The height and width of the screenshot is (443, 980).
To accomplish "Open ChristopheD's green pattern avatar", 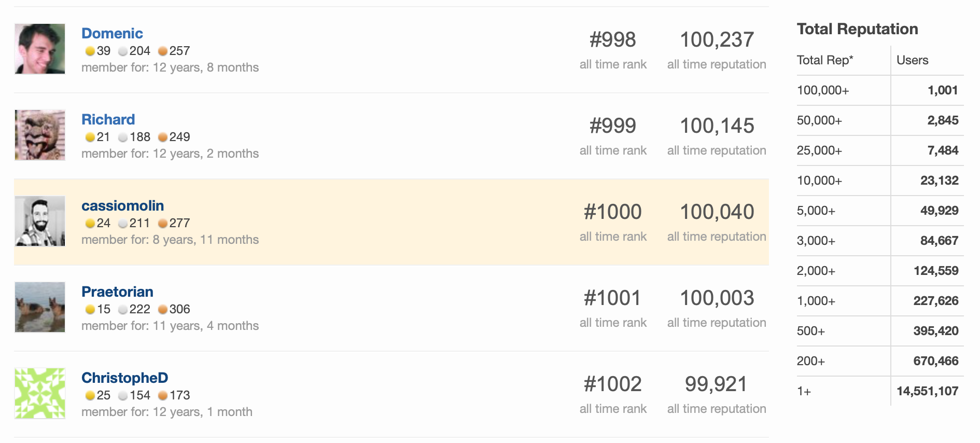I will (40, 393).
